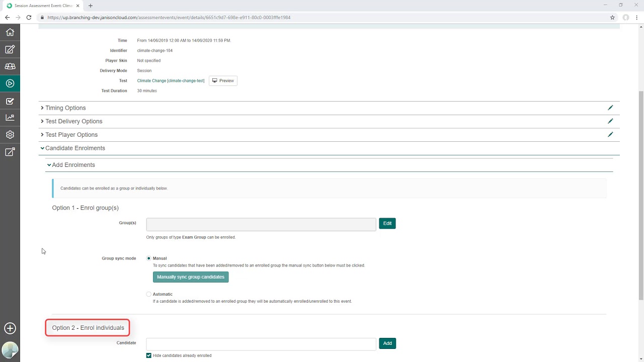Open Climate Change test link
The width and height of the screenshot is (644, 362).
[171, 80]
